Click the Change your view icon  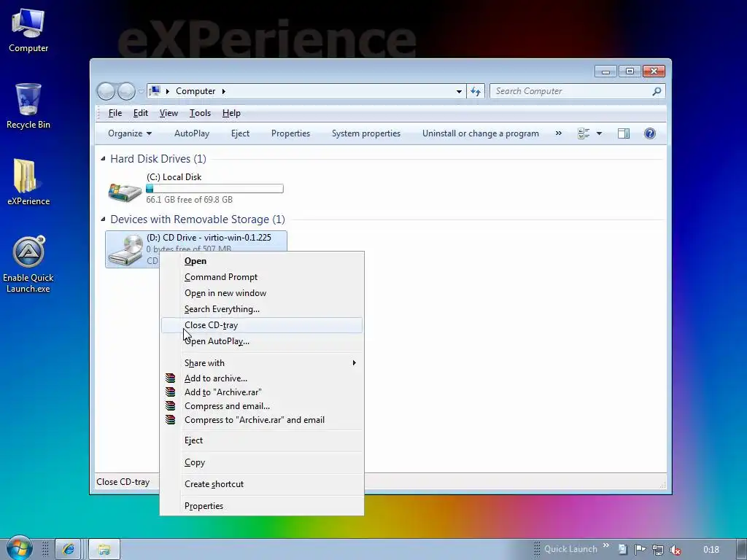pyautogui.click(x=583, y=133)
